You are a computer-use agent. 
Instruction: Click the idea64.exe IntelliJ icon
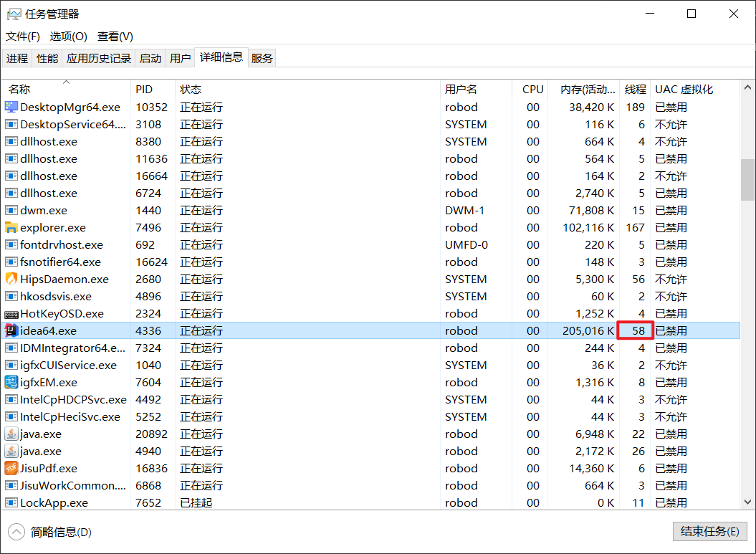[11, 331]
